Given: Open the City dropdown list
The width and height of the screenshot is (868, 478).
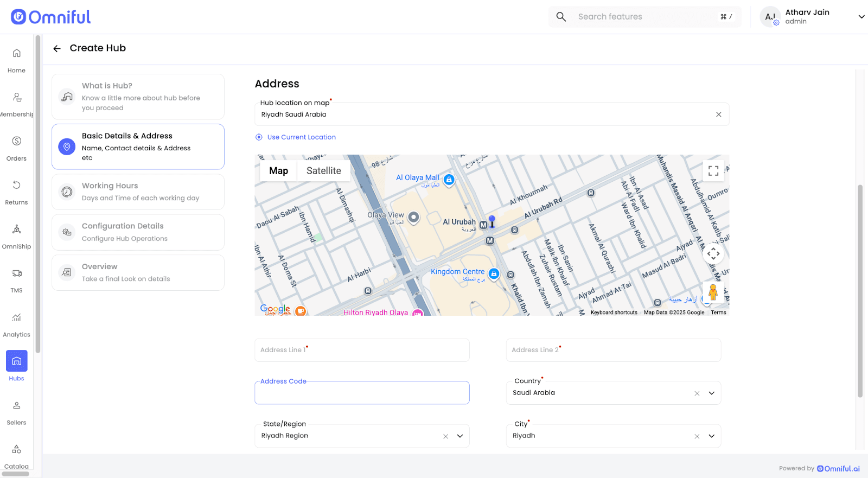Looking at the screenshot, I should click(711, 436).
